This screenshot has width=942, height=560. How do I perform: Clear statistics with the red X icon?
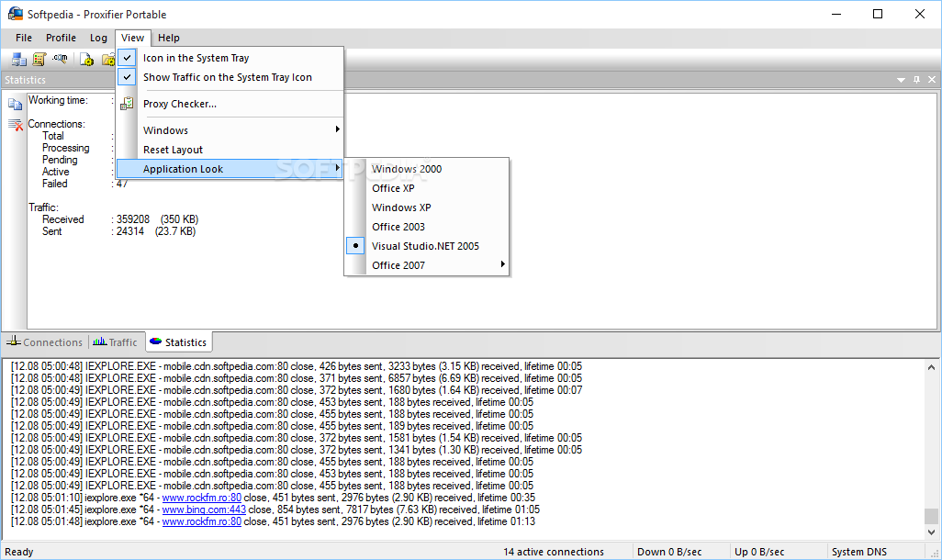click(15, 124)
